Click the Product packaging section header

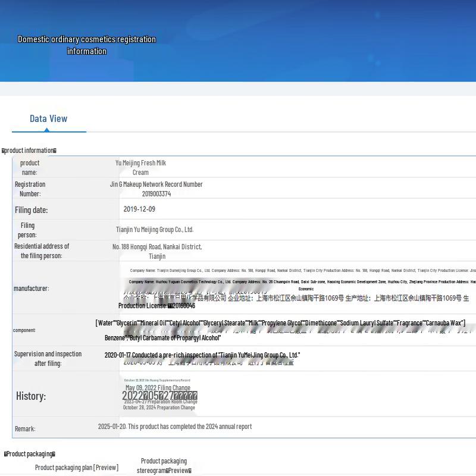pos(30,454)
